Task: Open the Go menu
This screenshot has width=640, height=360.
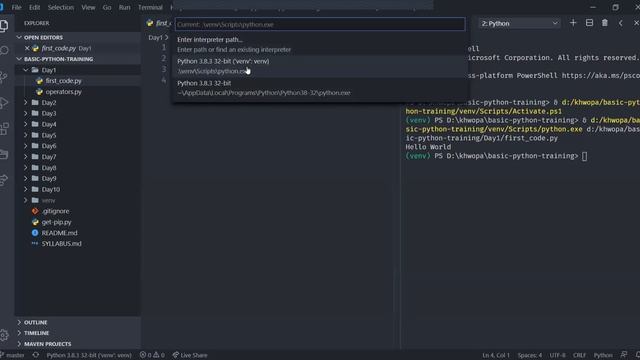Action: point(107,7)
